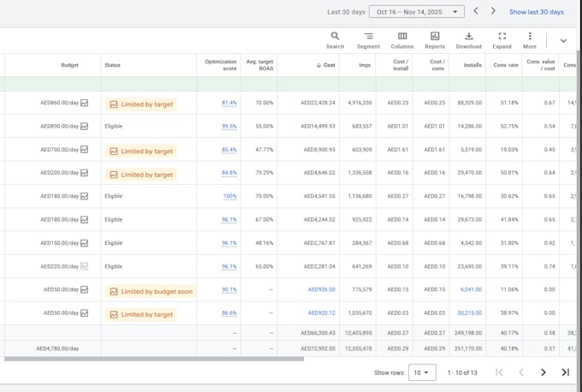Sort by the Installs column header
This screenshot has height=392, width=582.
472,65
